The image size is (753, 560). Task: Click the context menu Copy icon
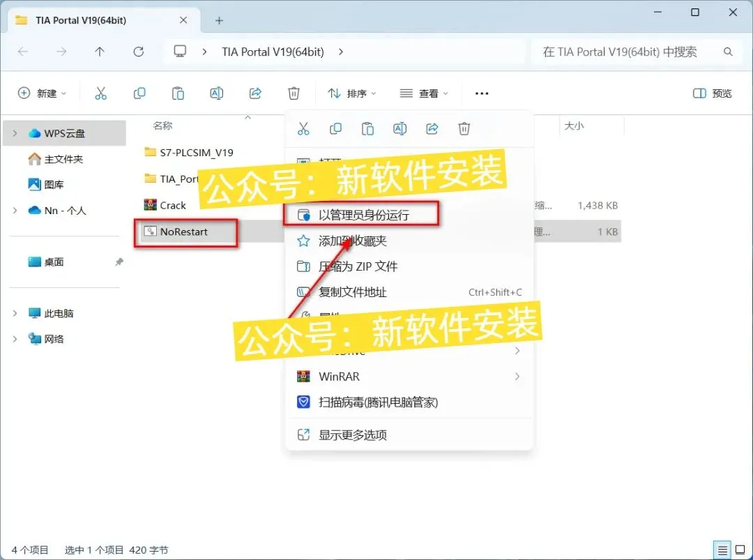point(335,129)
